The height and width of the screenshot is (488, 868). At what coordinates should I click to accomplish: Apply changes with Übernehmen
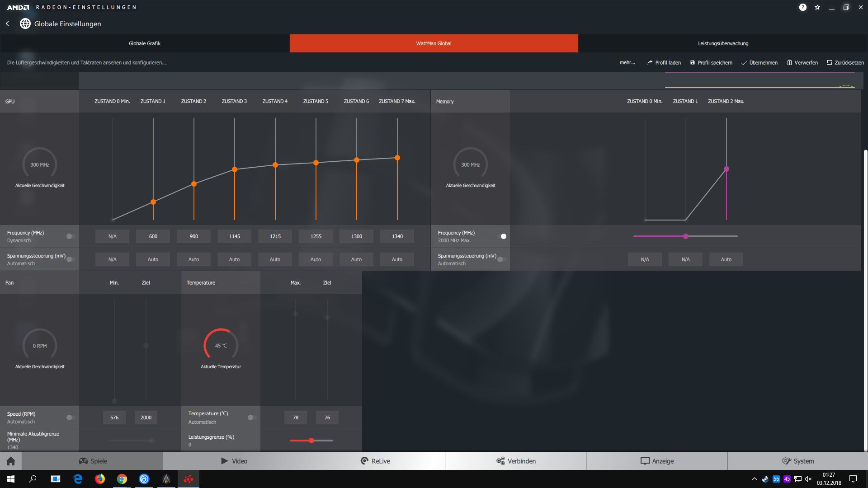[x=759, y=63]
